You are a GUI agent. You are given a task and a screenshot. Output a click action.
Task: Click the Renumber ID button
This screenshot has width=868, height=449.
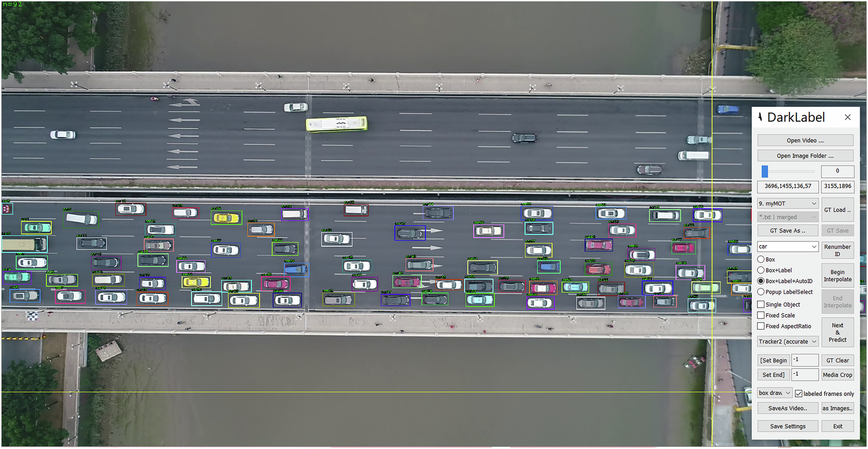click(837, 250)
